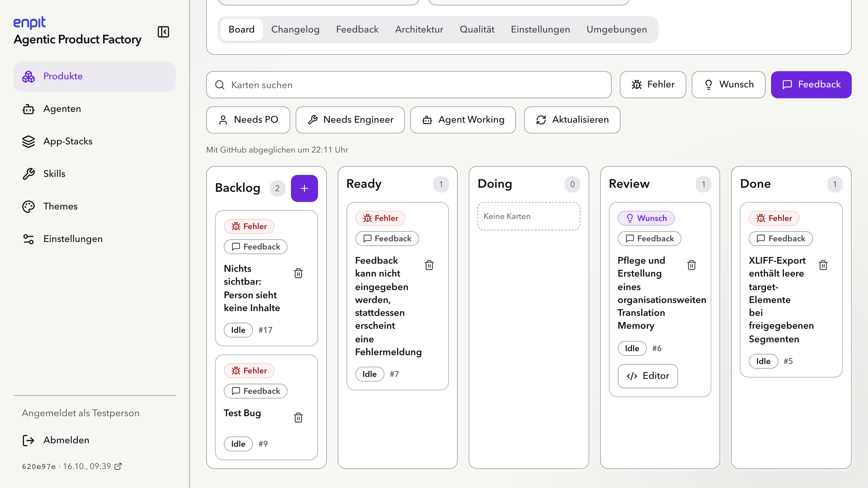Delete the 'XLIFF-Export' card via trash icon

pos(823,265)
